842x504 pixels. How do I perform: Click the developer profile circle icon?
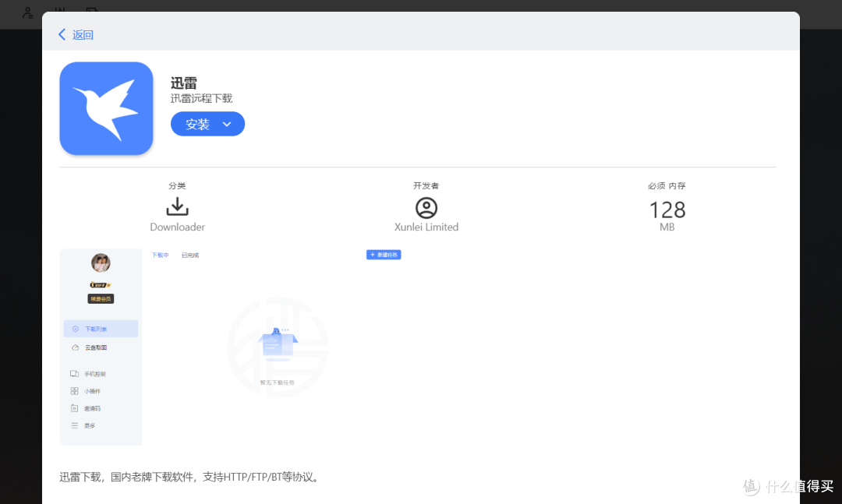pyautogui.click(x=426, y=208)
